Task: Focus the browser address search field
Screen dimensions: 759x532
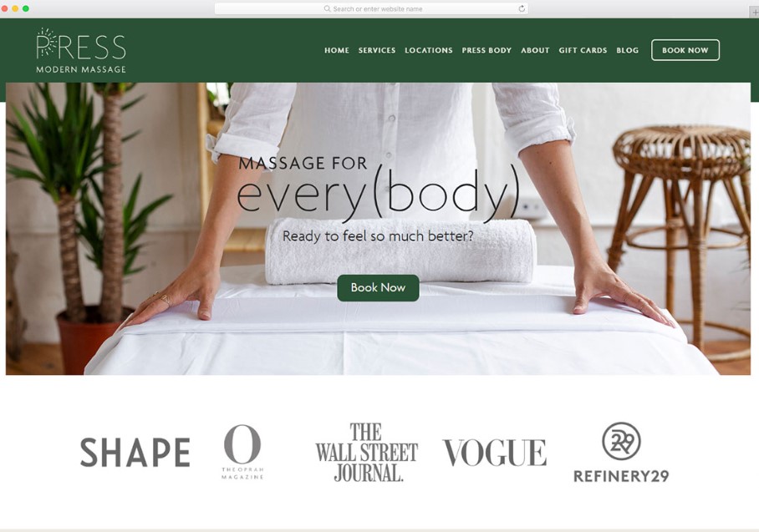Action: [371, 8]
